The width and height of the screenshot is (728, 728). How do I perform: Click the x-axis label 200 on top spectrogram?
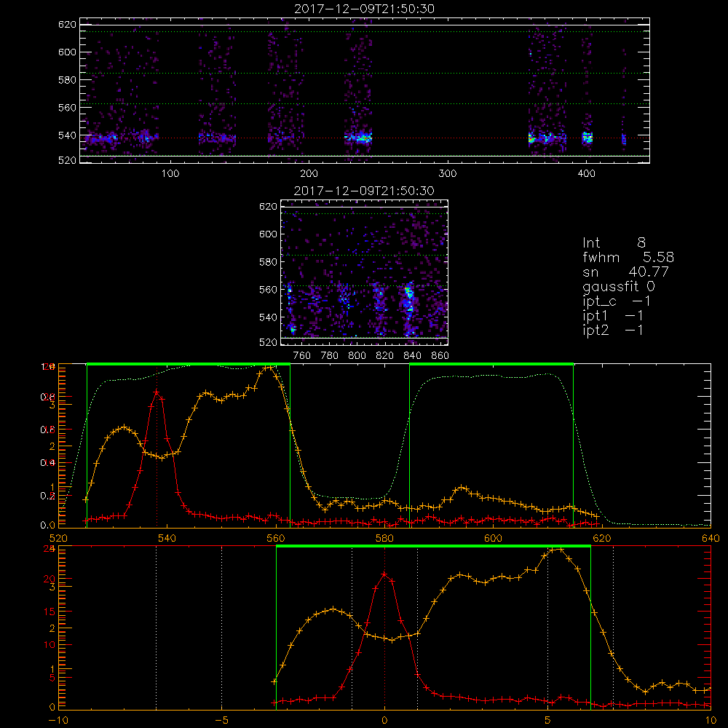(x=309, y=174)
